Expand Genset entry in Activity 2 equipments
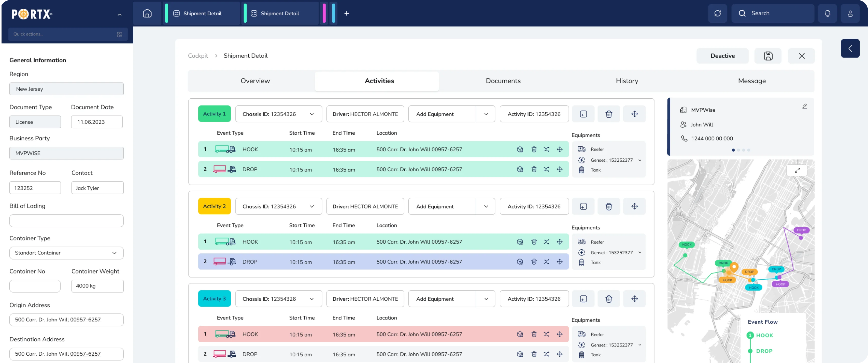The image size is (868, 363). pos(639,253)
